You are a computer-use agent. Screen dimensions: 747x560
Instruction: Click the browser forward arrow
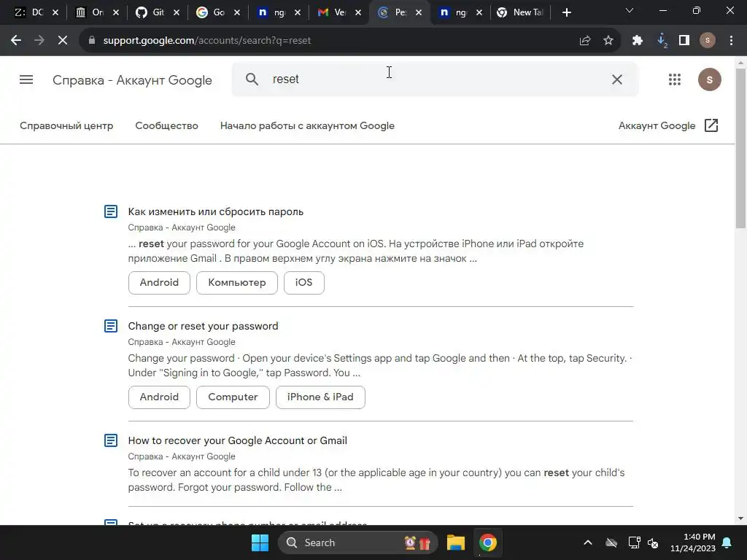pyautogui.click(x=39, y=41)
